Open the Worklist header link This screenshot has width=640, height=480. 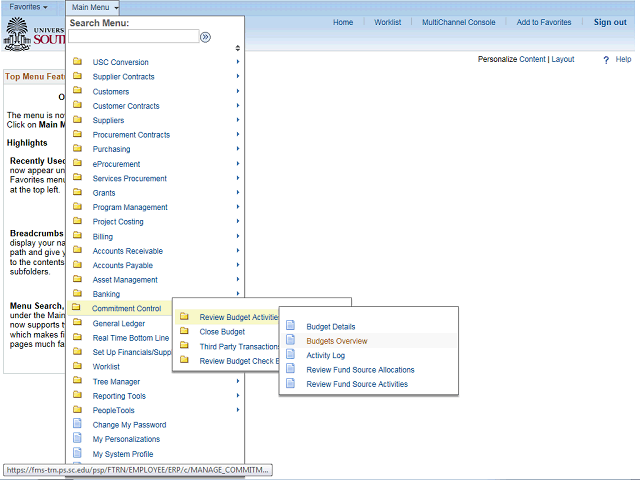[387, 22]
